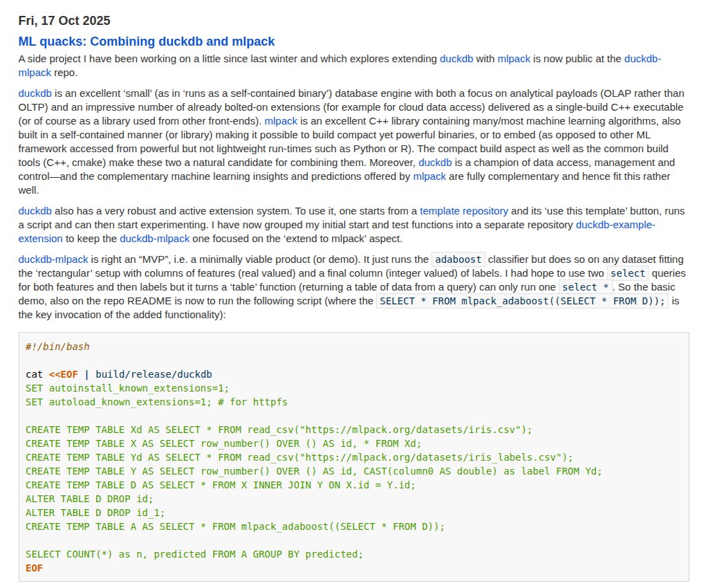The width and height of the screenshot is (704, 588).
Task: Click 'ALTER TABLE D DROP id;' line
Action: [x=89, y=499]
